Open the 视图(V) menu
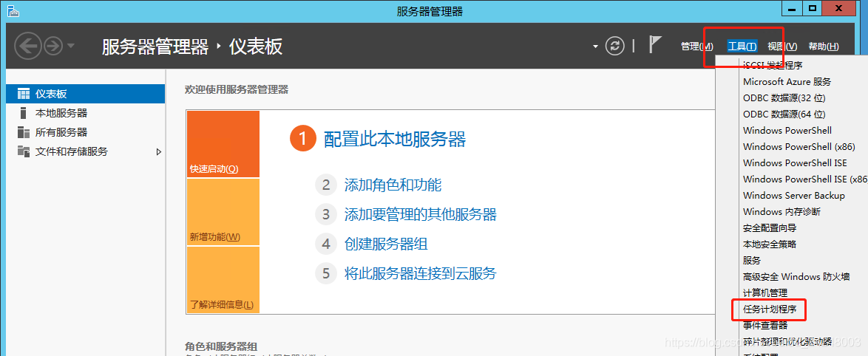This screenshot has height=356, width=868. point(782,47)
